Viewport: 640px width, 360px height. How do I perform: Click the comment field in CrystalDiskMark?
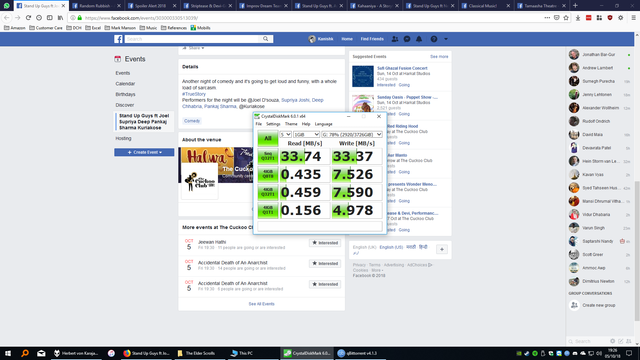[320, 226]
